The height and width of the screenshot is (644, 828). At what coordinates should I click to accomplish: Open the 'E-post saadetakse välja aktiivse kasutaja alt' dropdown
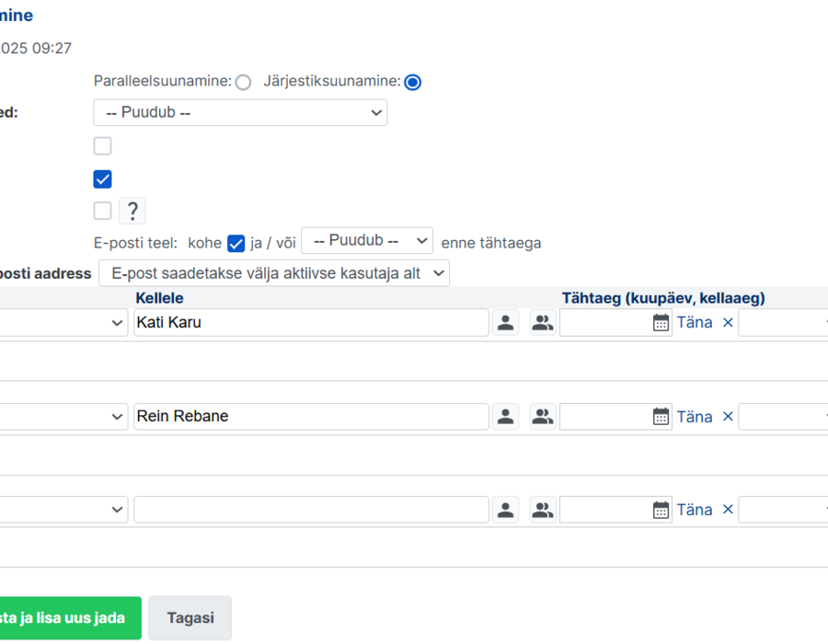[x=274, y=273]
